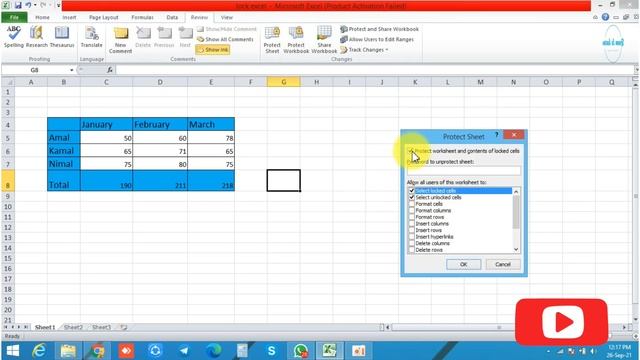
Task: Switch to the View tab
Action: pyautogui.click(x=227, y=17)
